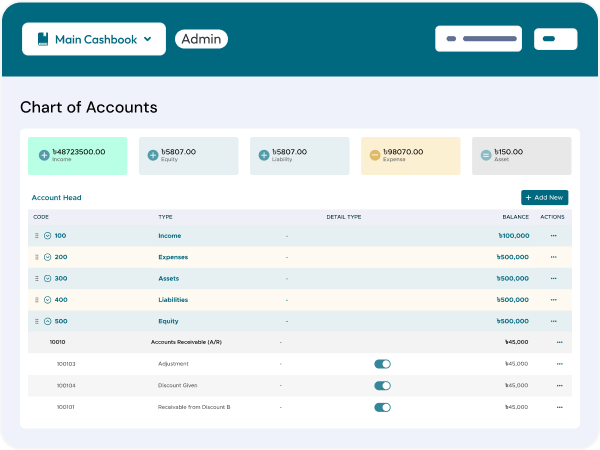This screenshot has height=450, width=600.
Task: Click the plus icon on Equity card
Action: 153,155
